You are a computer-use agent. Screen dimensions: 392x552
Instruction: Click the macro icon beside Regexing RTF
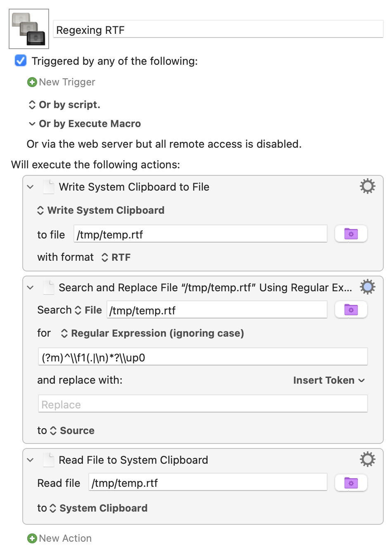[x=29, y=29]
